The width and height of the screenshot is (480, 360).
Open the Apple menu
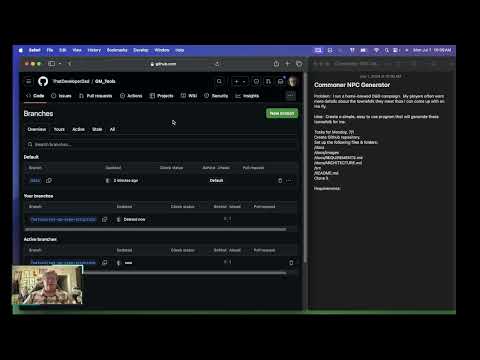point(21,50)
